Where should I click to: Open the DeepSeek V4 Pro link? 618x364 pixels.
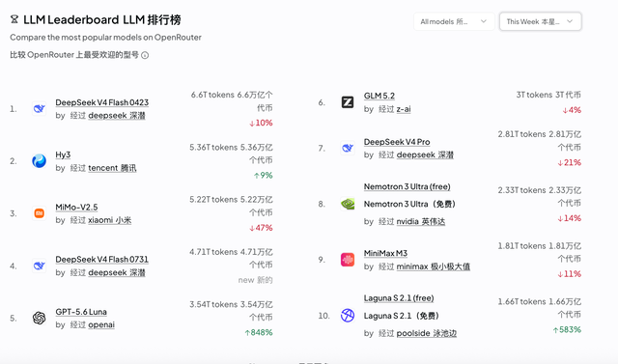[397, 142]
